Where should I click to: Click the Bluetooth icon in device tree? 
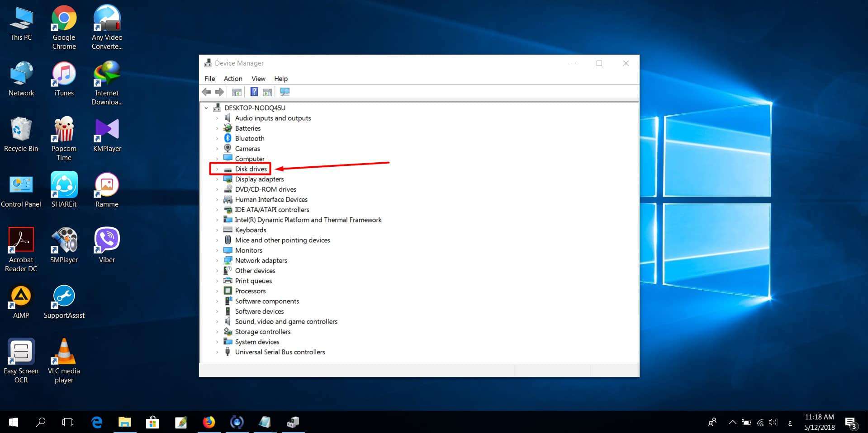[228, 138]
